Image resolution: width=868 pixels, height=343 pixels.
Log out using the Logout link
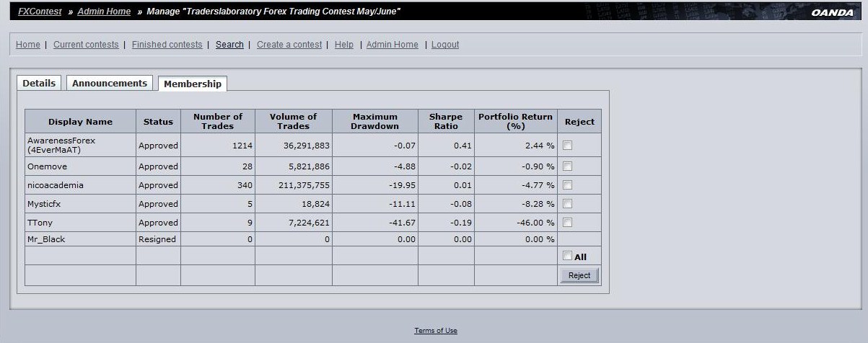point(445,45)
